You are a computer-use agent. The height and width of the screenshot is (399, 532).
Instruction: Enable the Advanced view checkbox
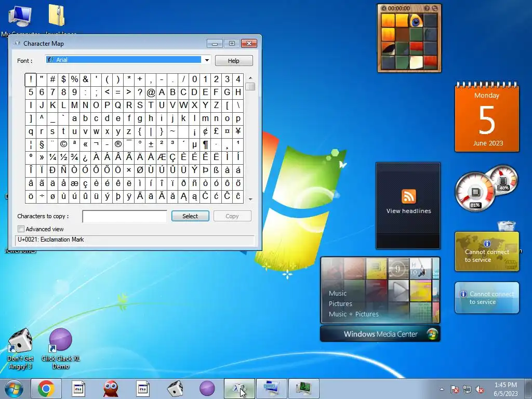coord(21,229)
